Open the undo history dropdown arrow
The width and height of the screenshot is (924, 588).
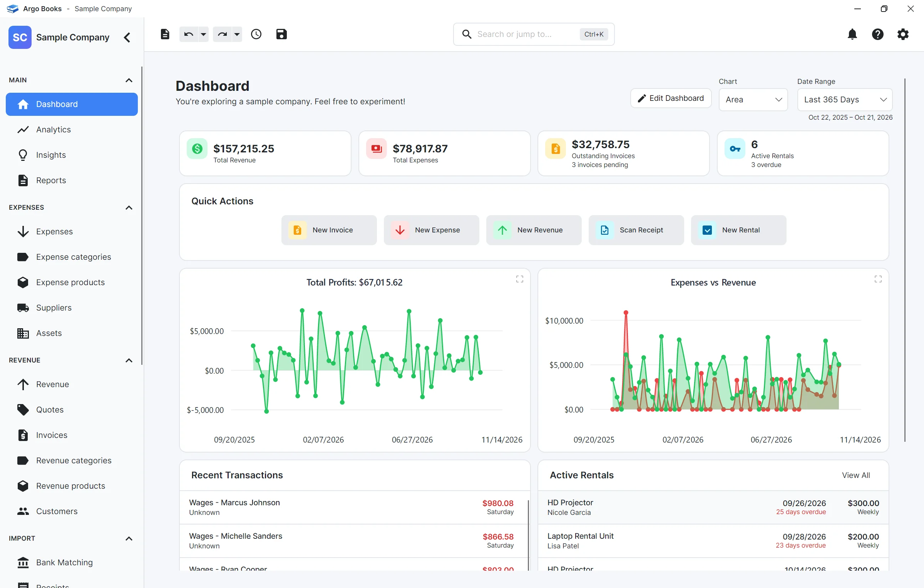point(203,34)
